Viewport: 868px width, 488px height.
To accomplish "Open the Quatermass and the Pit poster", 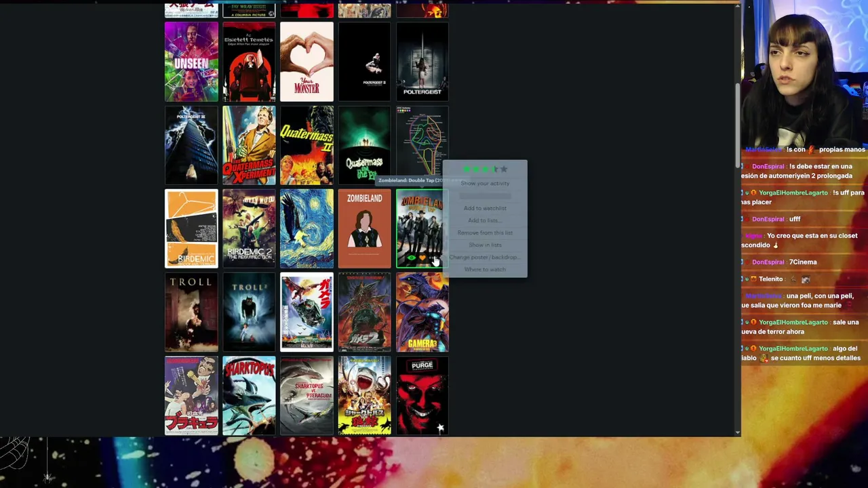I will (x=364, y=145).
